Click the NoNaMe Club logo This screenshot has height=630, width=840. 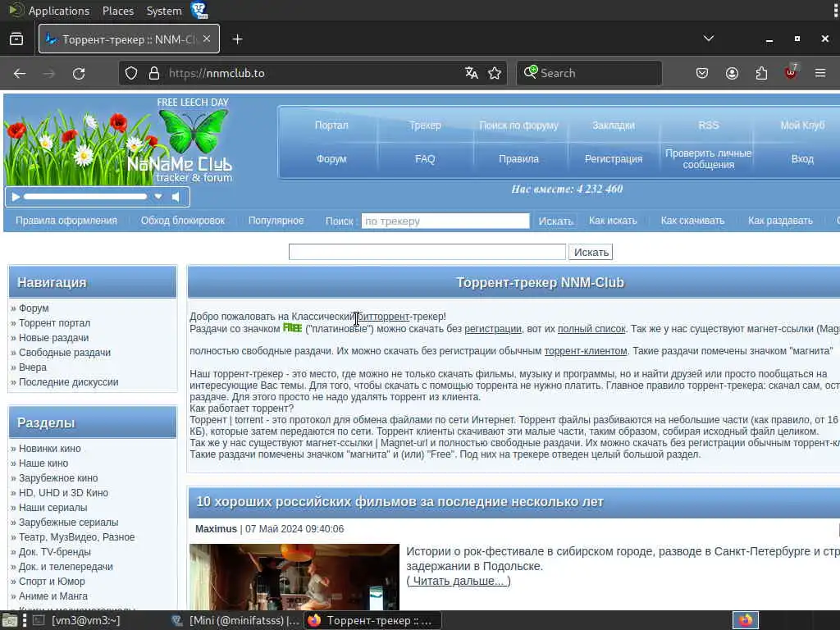click(x=119, y=141)
